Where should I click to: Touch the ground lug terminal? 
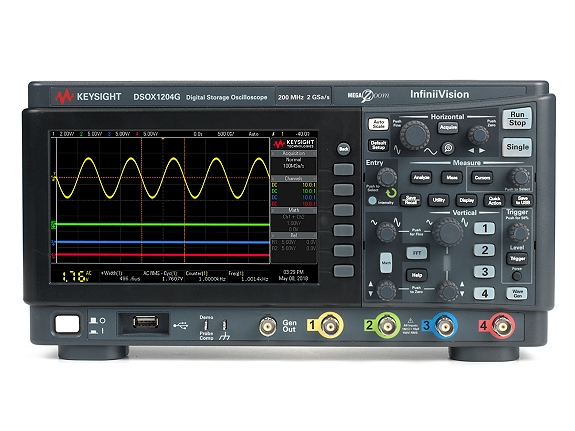pyautogui.click(x=225, y=325)
